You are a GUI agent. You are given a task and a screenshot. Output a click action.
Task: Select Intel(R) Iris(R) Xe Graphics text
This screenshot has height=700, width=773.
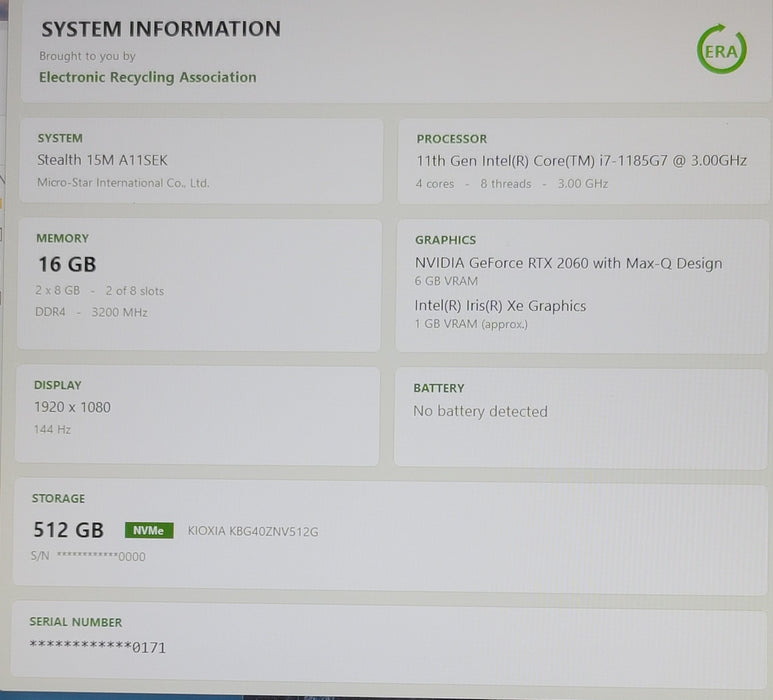coord(500,306)
